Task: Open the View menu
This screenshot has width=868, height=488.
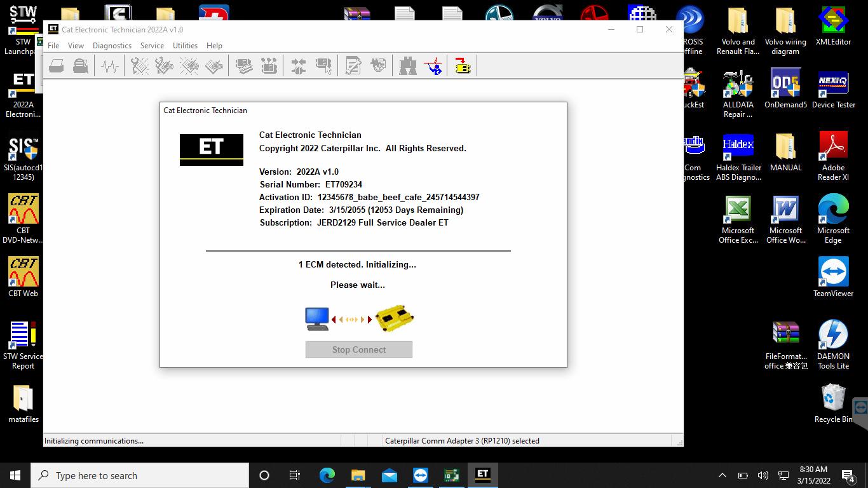Action: click(76, 46)
